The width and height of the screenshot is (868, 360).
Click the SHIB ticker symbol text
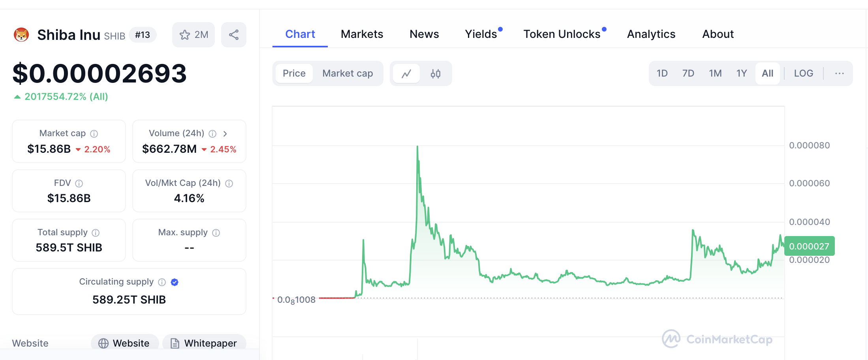coord(115,36)
